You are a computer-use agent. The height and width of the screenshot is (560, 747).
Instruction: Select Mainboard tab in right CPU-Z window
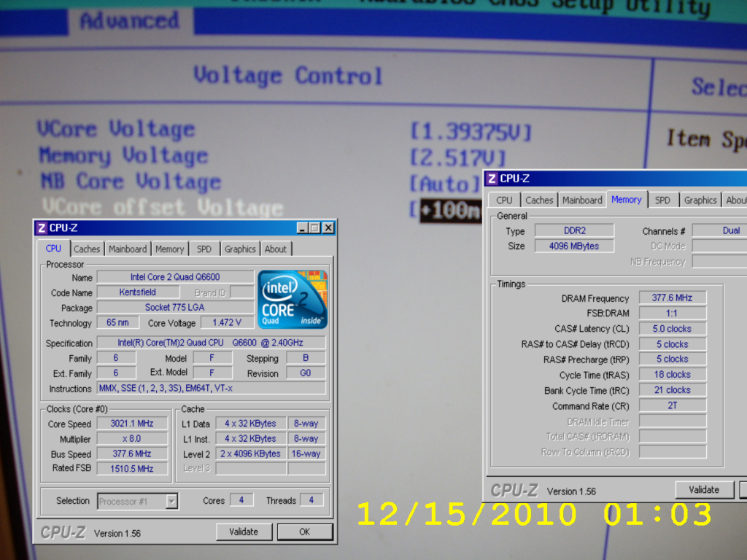pos(582,201)
